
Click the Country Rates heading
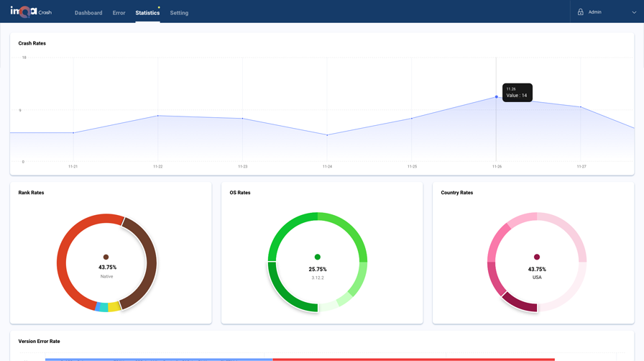(456, 193)
